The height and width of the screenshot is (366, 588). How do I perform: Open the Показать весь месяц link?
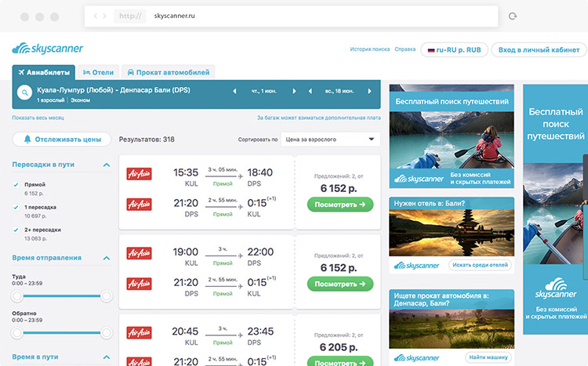pos(38,118)
